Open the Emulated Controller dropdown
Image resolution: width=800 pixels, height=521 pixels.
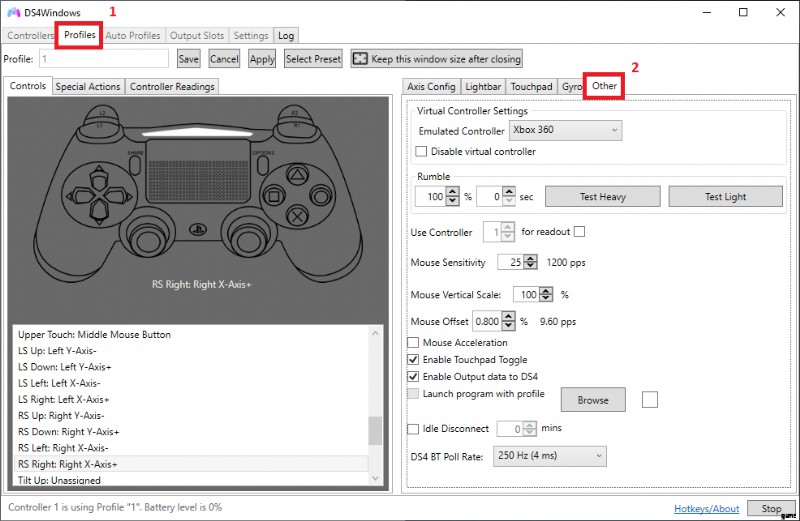565,130
